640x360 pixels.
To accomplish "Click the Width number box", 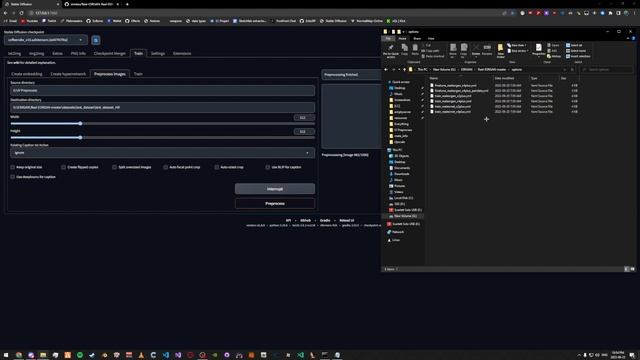I will [x=304, y=118].
